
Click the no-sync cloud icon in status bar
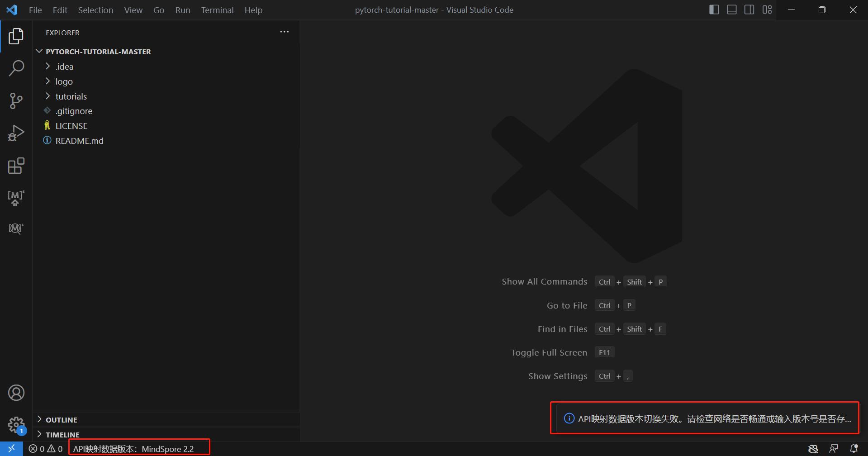[x=813, y=449]
